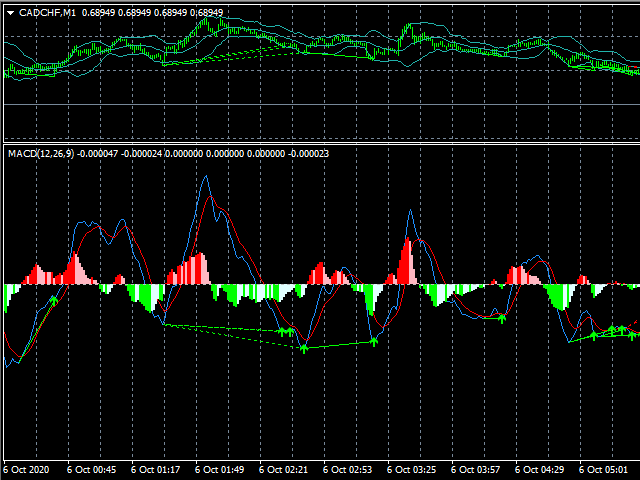Image resolution: width=640 pixels, height=480 pixels.
Task: Select the CADCHF,M1 chart title label
Action: click(47, 13)
